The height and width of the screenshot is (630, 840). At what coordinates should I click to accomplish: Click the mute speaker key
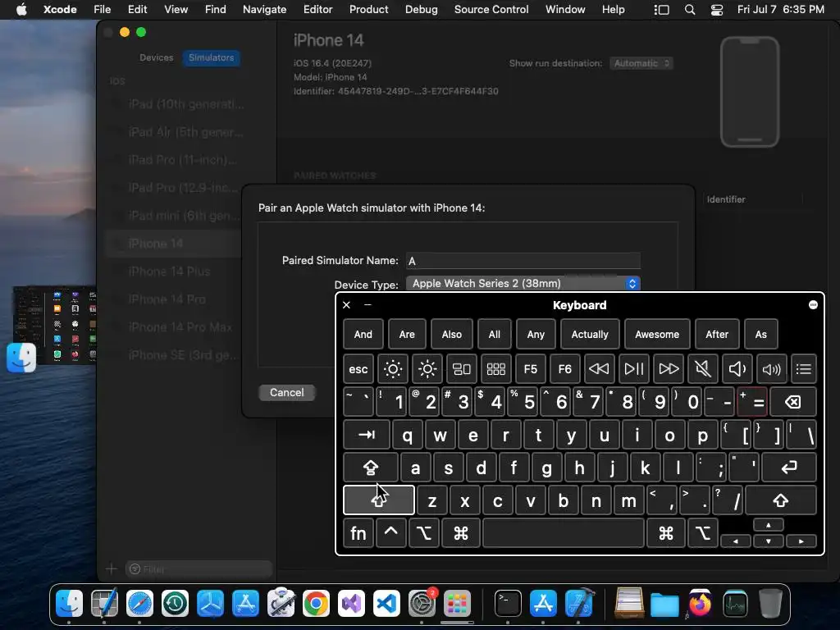point(702,369)
